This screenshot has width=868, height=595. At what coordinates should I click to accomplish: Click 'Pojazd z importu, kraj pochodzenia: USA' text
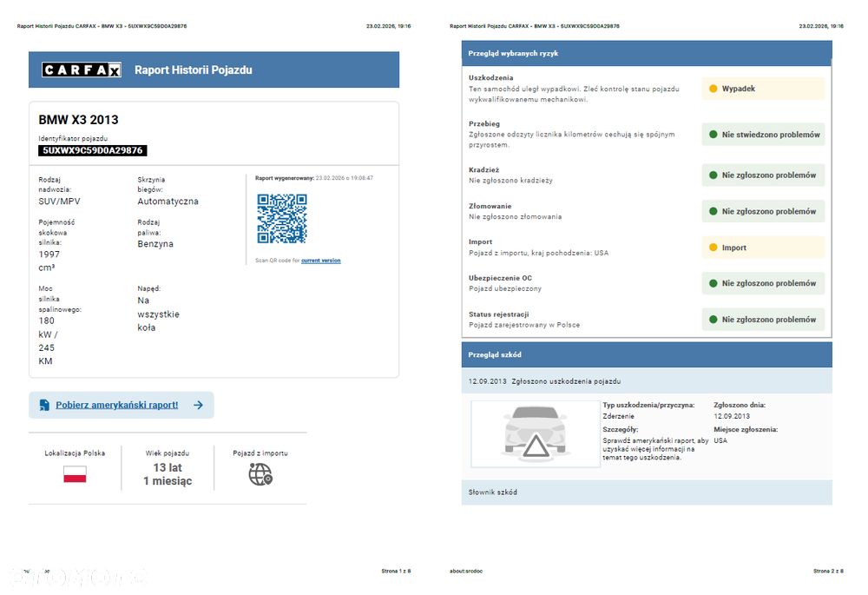coord(538,253)
